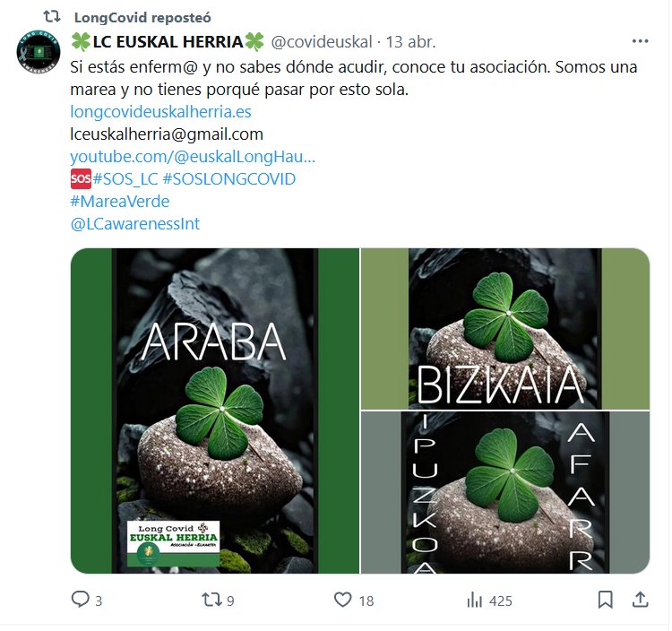
Task: Share the post via the upload arrow icon
Action: [x=640, y=600]
